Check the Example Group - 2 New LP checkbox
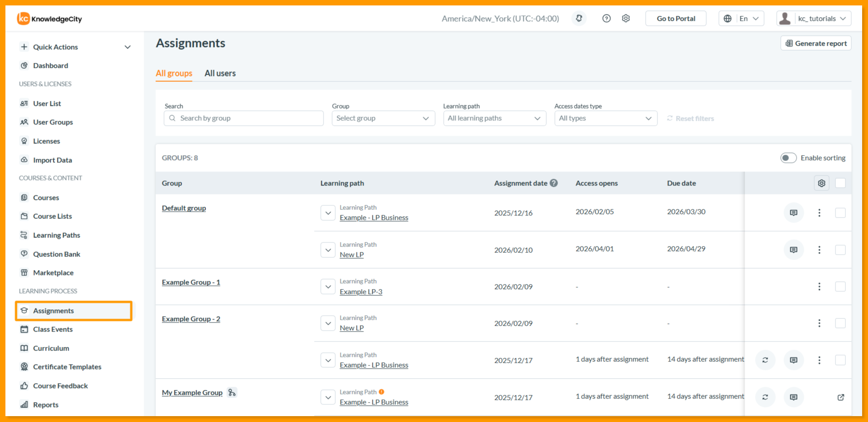The height and width of the screenshot is (422, 868). (840, 323)
